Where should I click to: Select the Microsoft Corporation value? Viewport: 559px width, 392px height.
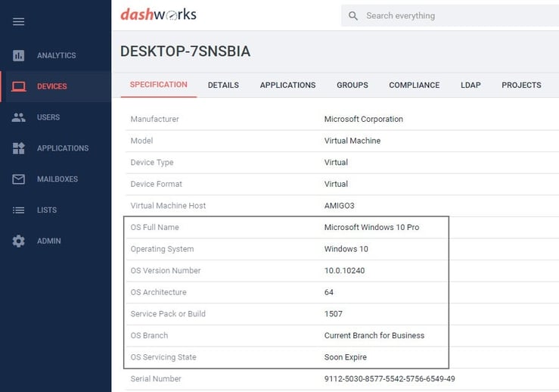point(364,119)
